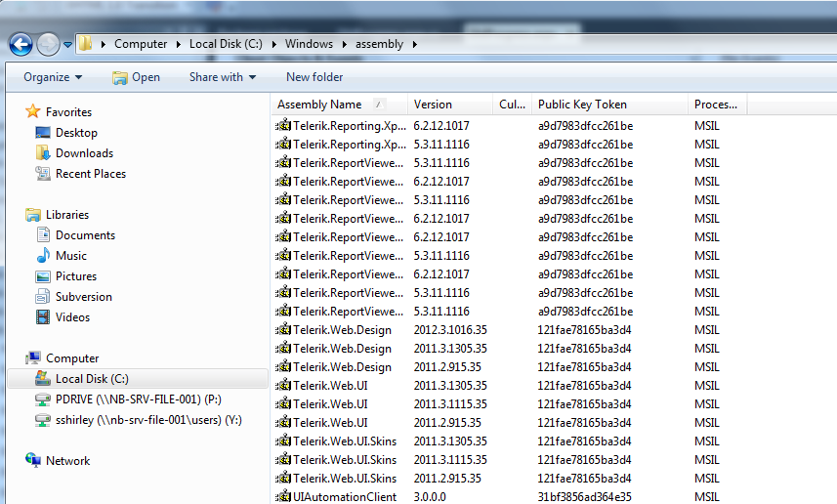Expand breadcrumb arrow after Windows
Viewport: 837px width, 504px height.
pyautogui.click(x=345, y=44)
